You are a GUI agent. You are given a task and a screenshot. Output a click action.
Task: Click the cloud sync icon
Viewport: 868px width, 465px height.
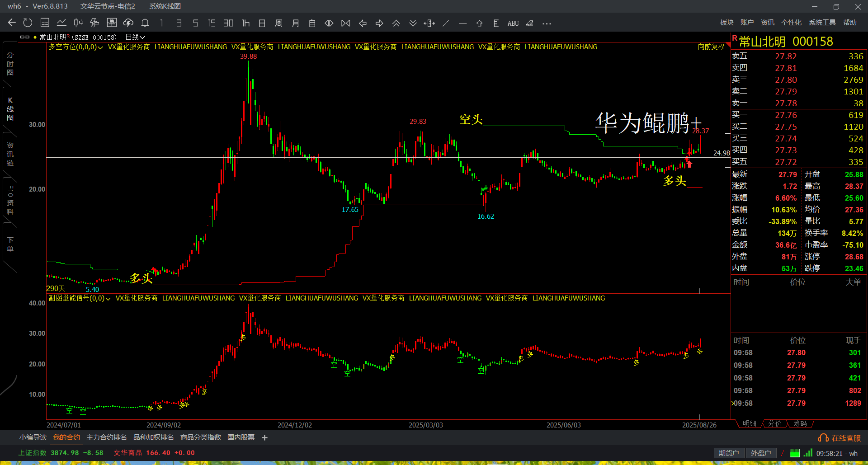coord(128,23)
